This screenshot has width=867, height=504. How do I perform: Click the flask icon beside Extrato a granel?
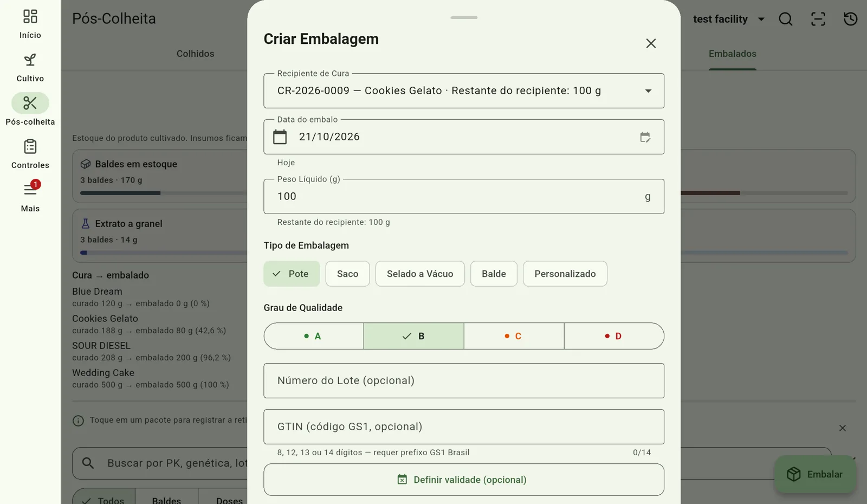click(86, 224)
